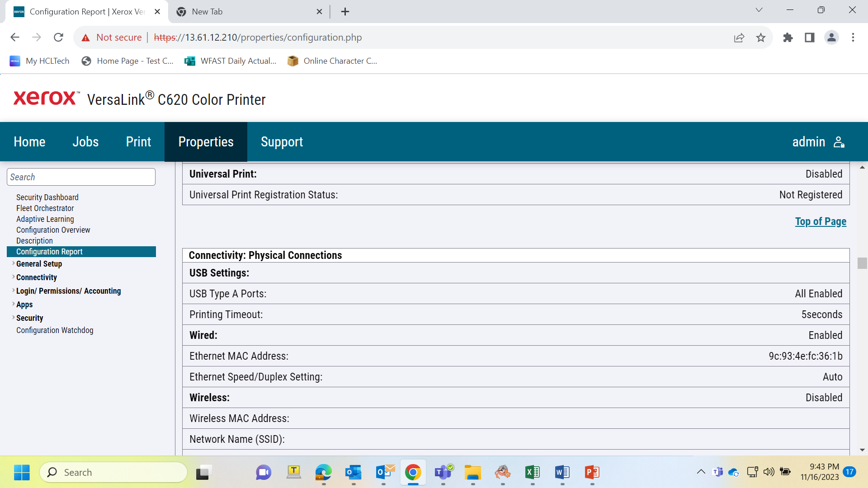Click the sidebar Search input field
This screenshot has height=488, width=868.
pyautogui.click(x=81, y=177)
